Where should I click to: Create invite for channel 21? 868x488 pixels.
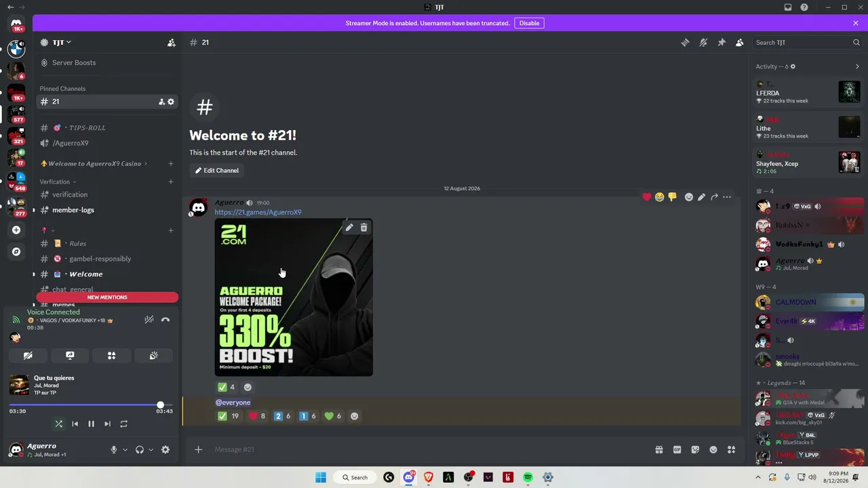[161, 102]
